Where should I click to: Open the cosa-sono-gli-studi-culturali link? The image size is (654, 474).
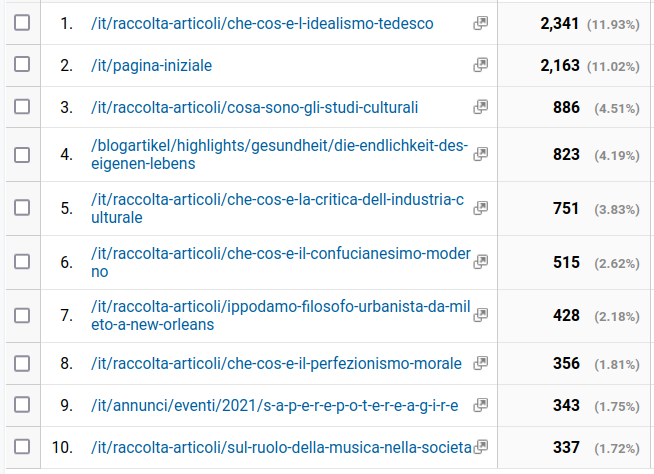tap(254, 108)
